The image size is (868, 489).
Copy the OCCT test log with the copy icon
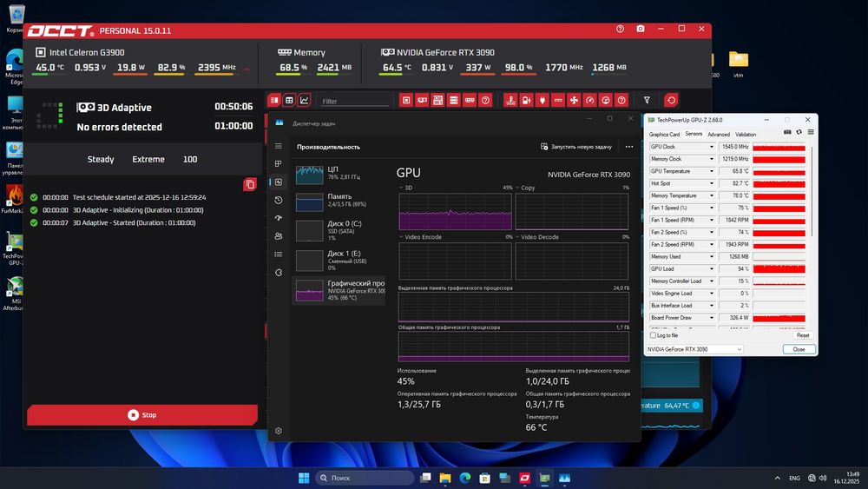click(250, 184)
